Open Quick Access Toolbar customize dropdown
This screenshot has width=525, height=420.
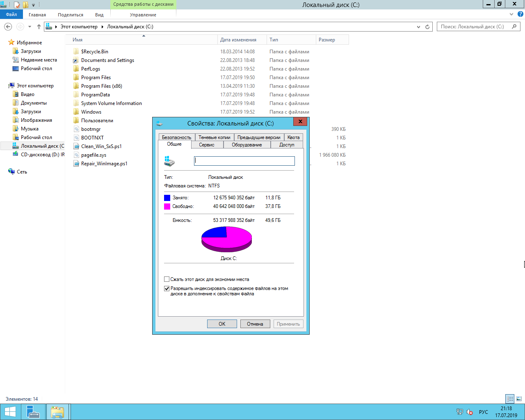[34, 5]
